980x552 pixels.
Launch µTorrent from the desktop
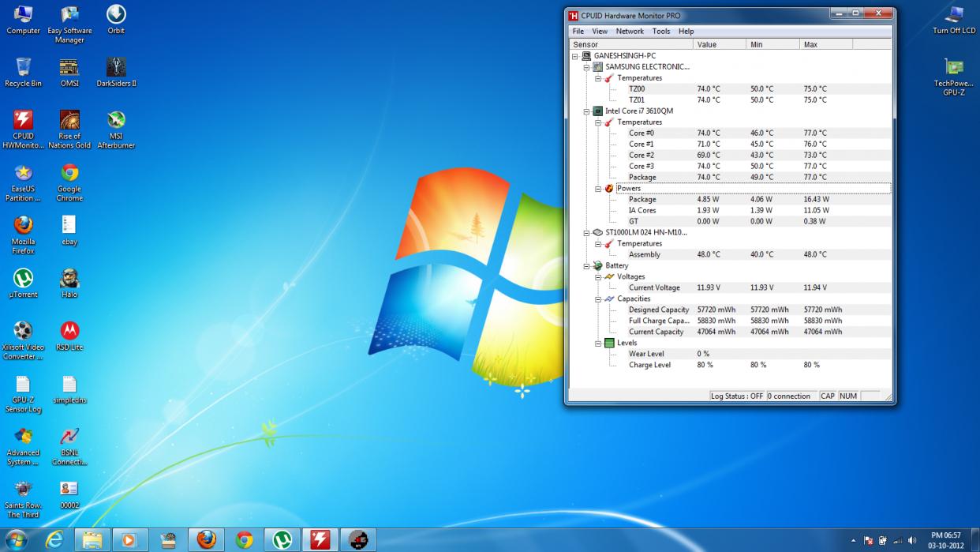tap(23, 279)
